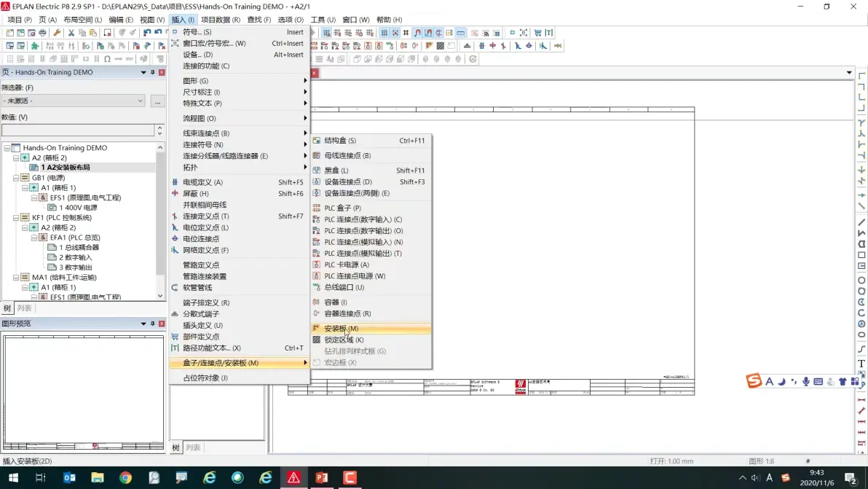
Task: Click the green puzzle piece icon
Action: 35,46
